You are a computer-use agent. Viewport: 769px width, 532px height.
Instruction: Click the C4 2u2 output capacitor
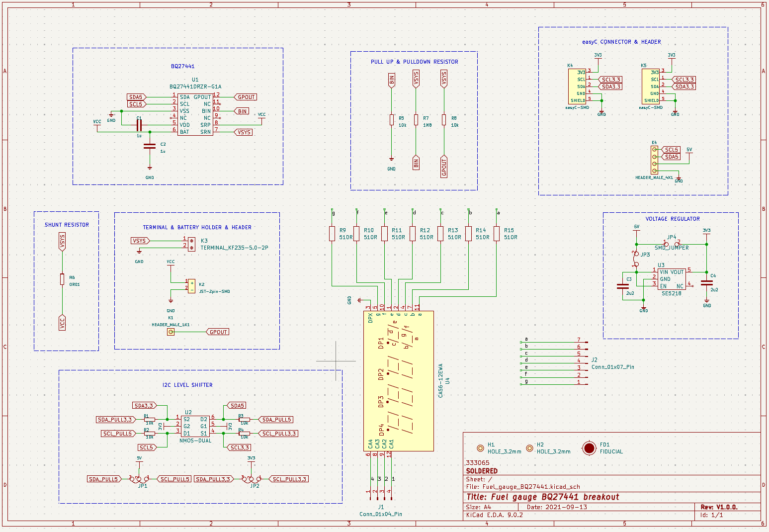(706, 283)
